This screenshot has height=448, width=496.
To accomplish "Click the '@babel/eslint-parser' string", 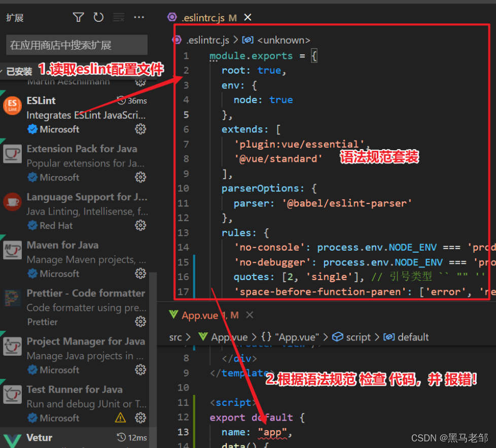I will tap(347, 203).
